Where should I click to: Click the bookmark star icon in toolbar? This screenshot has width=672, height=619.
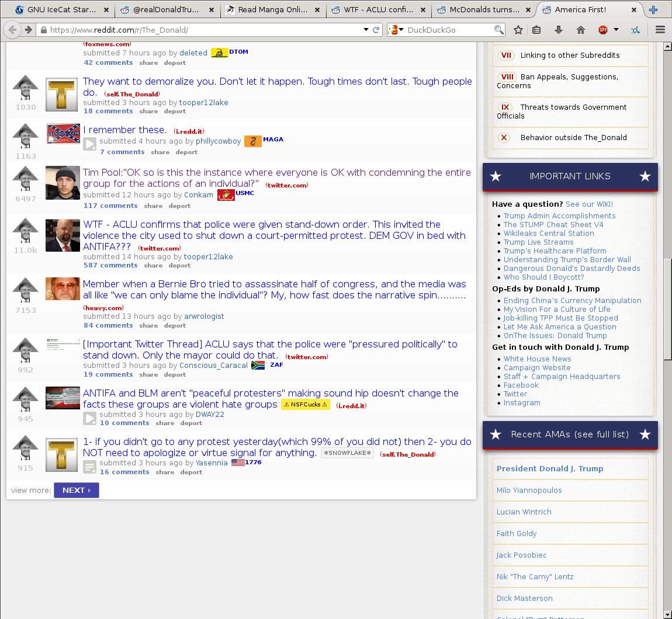pyautogui.click(x=518, y=30)
